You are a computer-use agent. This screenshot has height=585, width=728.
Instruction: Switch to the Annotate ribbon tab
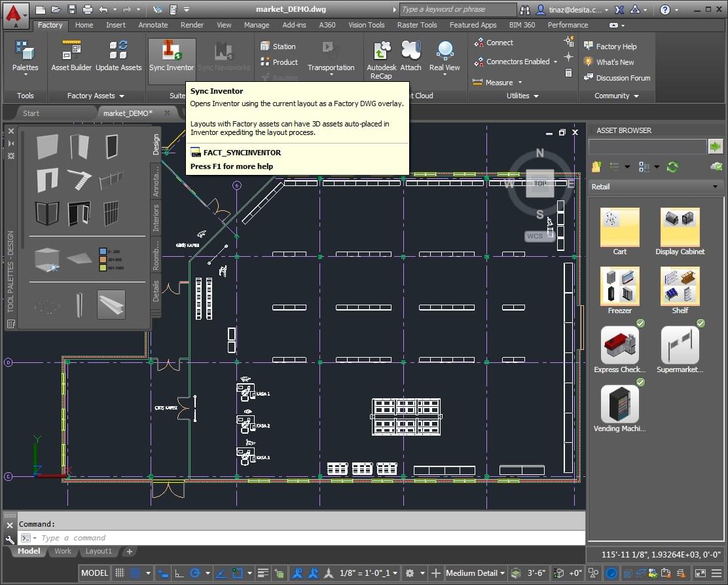click(x=153, y=25)
